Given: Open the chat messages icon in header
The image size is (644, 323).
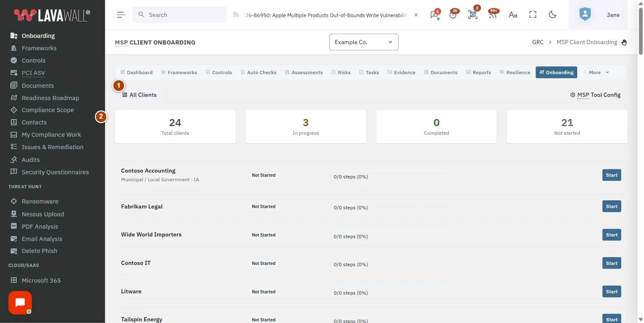Looking at the screenshot, I should point(434,15).
